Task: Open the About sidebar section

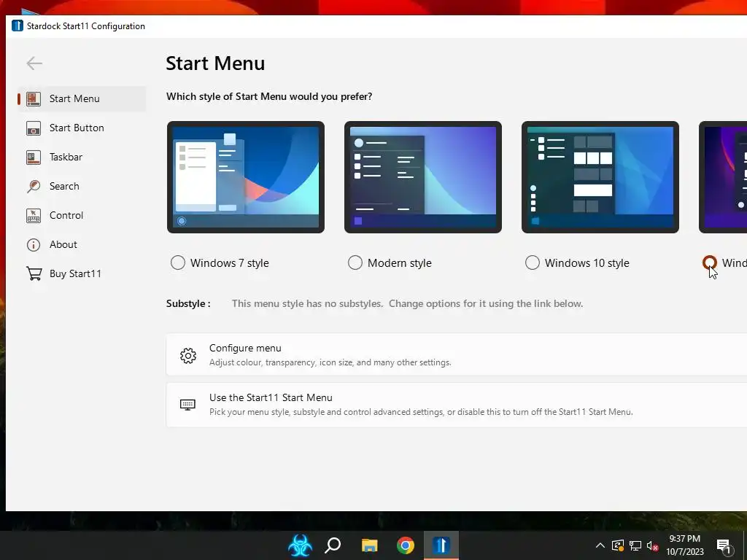Action: pyautogui.click(x=82, y=244)
